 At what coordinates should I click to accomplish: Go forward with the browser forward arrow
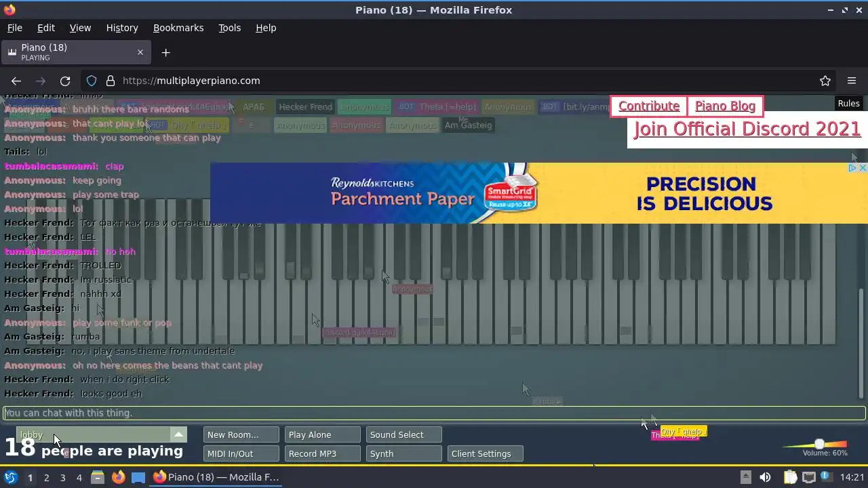point(41,81)
